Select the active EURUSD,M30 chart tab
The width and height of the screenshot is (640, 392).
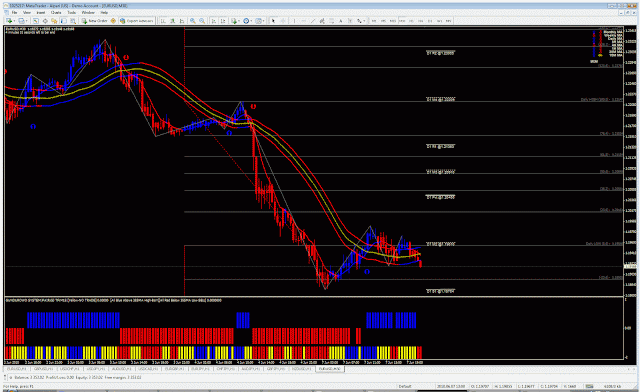click(330, 369)
